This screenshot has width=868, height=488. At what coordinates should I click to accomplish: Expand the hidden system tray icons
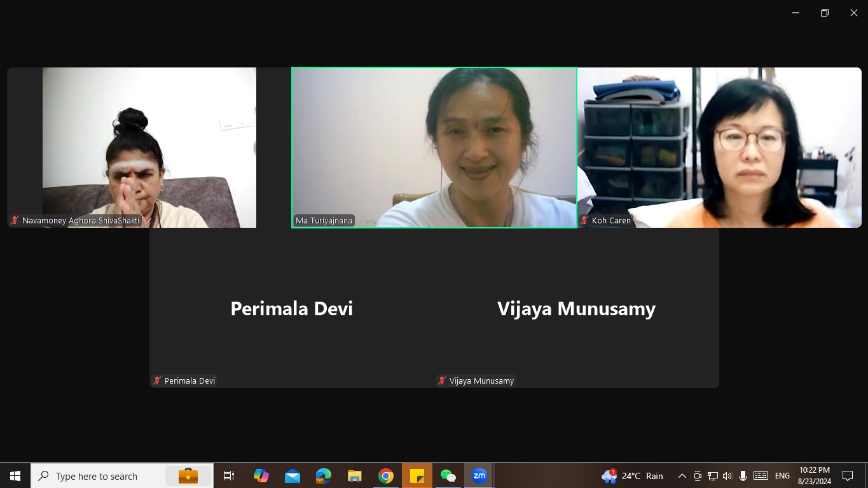point(682,476)
